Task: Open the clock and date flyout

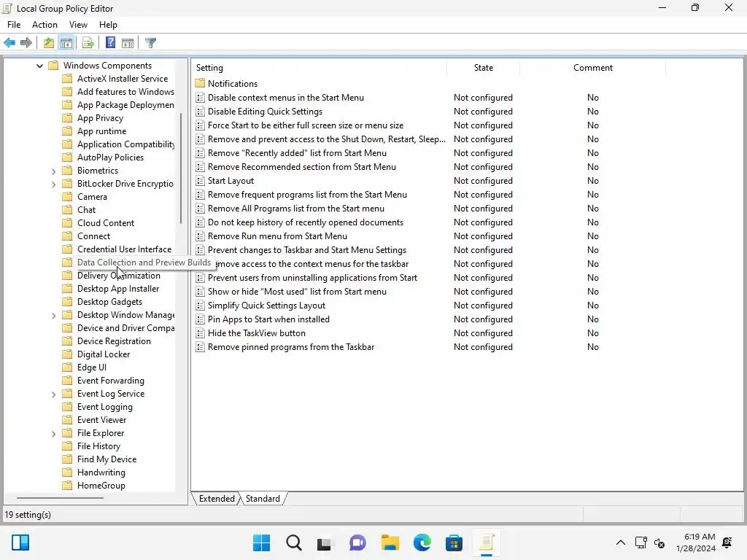Action: [695, 542]
